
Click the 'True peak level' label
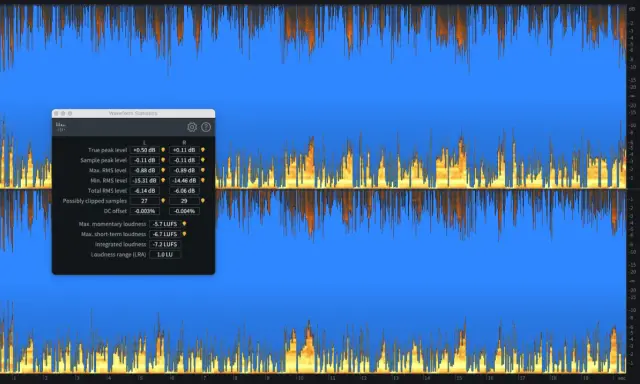coord(107,150)
